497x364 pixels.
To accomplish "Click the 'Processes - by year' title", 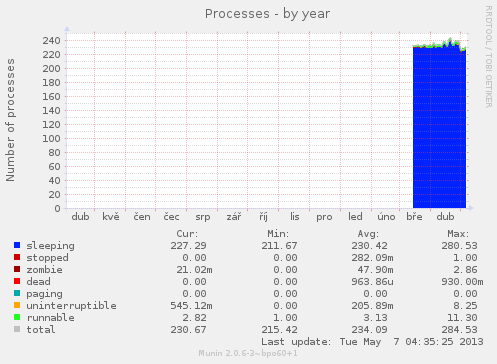I will [267, 14].
